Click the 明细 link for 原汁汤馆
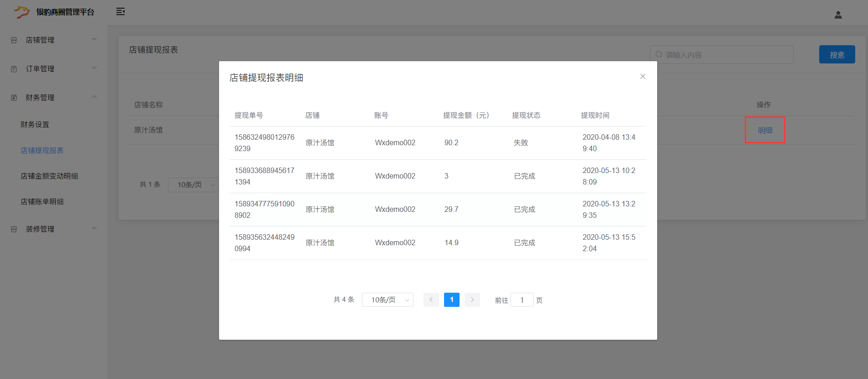 coord(765,131)
